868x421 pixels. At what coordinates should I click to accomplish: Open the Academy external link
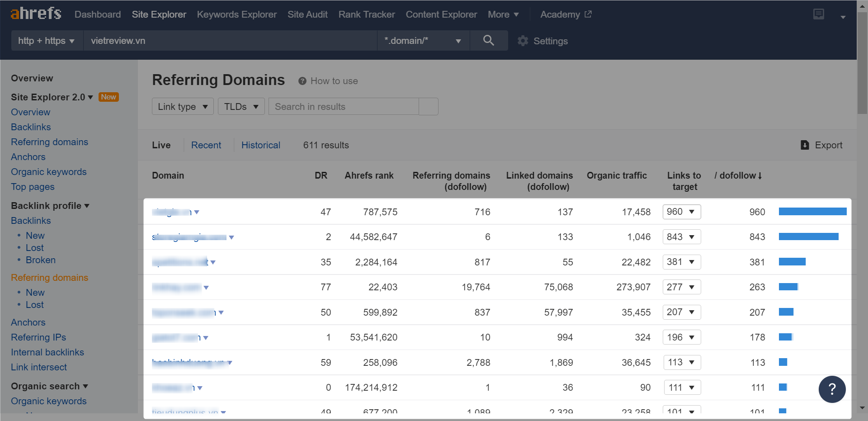(566, 14)
